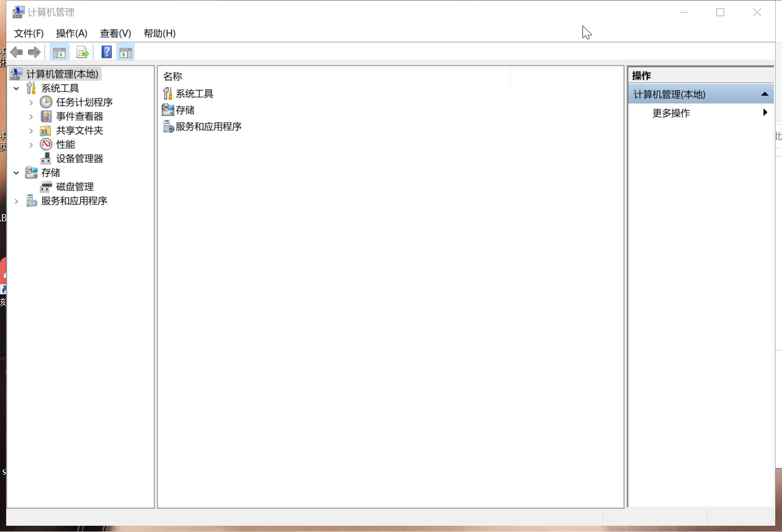
Task: Open the 文件(F) menu
Action: (x=29, y=33)
